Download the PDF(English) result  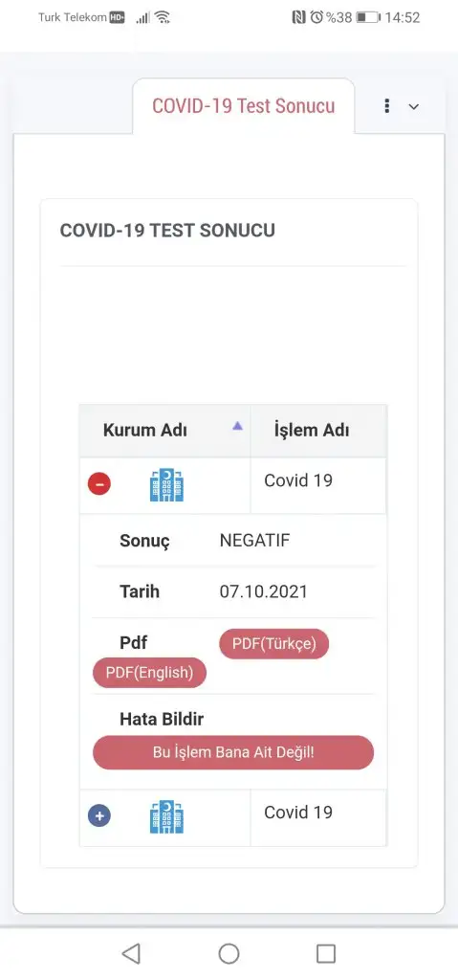(149, 673)
